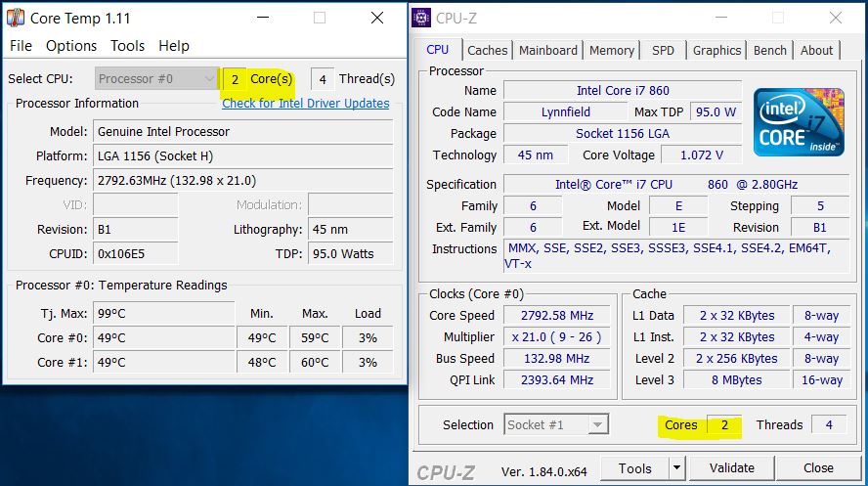Switch to the CPU tab in CPU-Z
Image resolution: width=868 pixels, height=486 pixels.
pos(437,50)
